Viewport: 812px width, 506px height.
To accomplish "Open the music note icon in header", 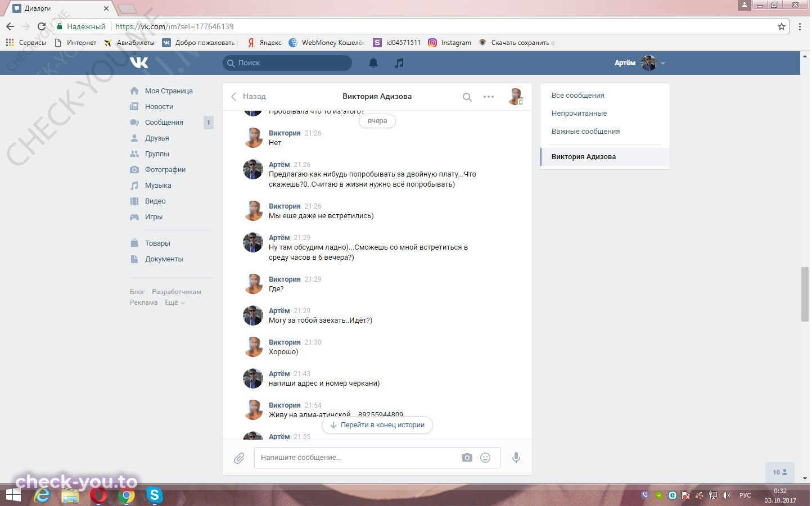I will [399, 63].
